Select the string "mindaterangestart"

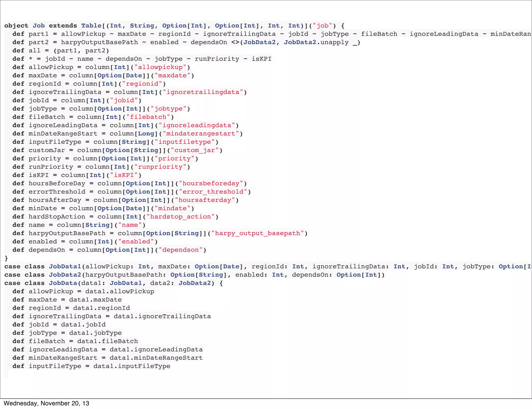(201, 134)
